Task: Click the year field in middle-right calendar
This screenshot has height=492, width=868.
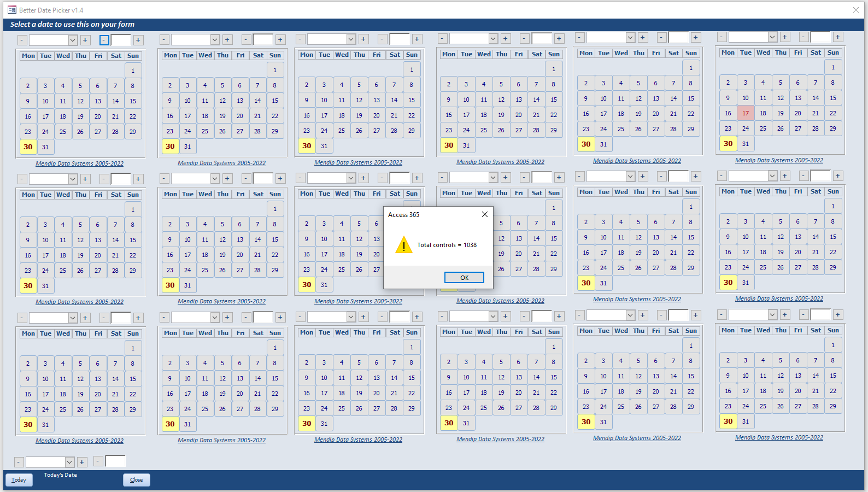Action: [x=820, y=176]
